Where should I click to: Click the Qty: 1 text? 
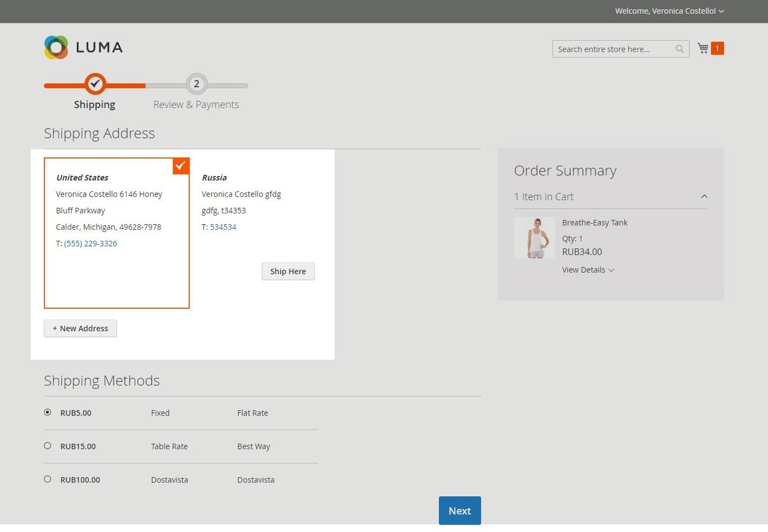click(573, 238)
